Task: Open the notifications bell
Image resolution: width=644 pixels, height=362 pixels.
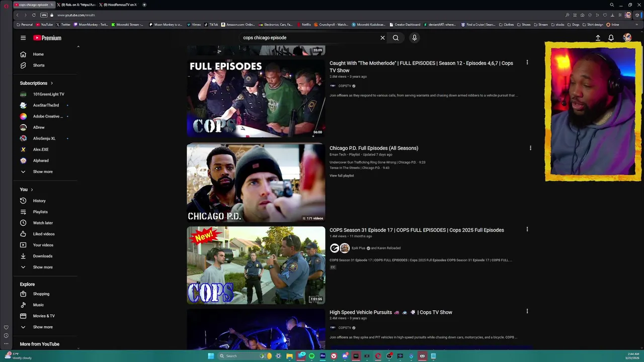Action: point(611,38)
